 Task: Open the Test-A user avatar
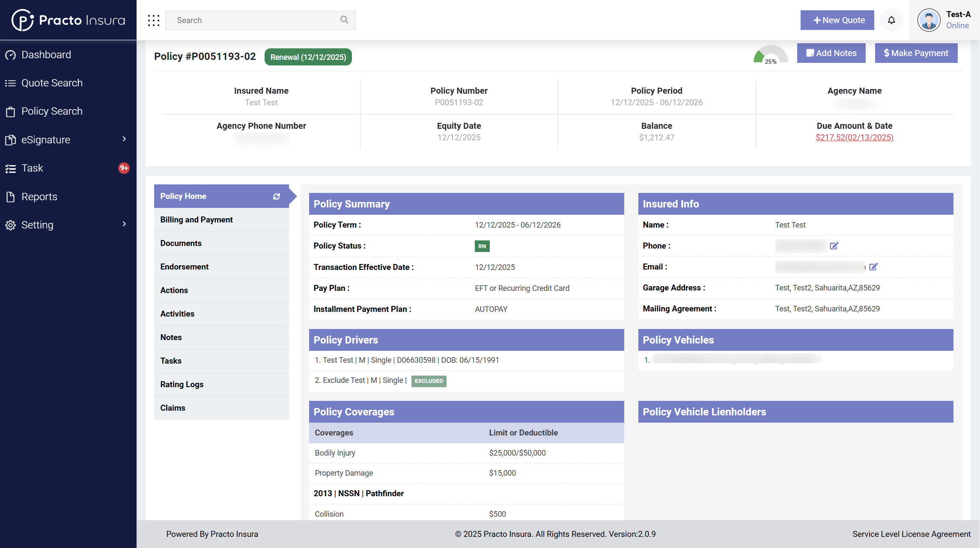[x=929, y=20]
